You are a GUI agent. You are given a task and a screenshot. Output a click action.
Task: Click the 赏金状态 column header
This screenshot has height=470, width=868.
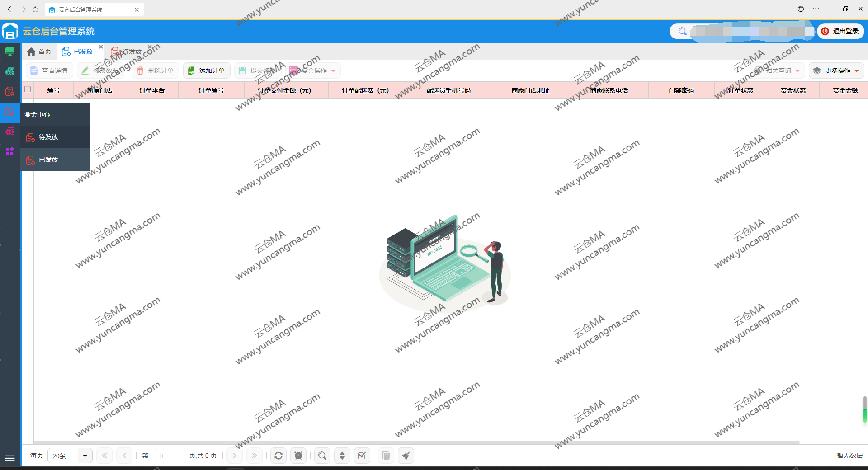click(793, 90)
